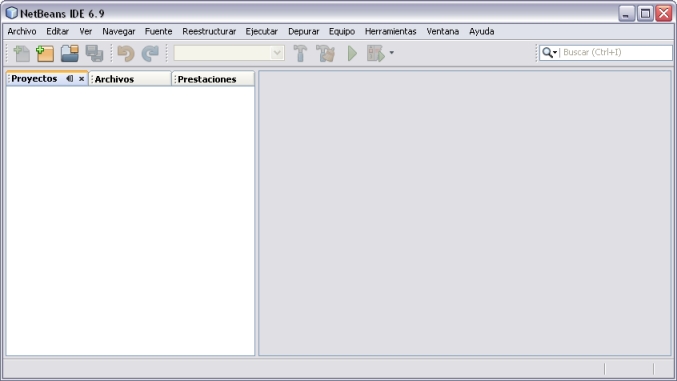Click the Undo arrow icon
Screen dimensions: 677x381
[x=126, y=54]
